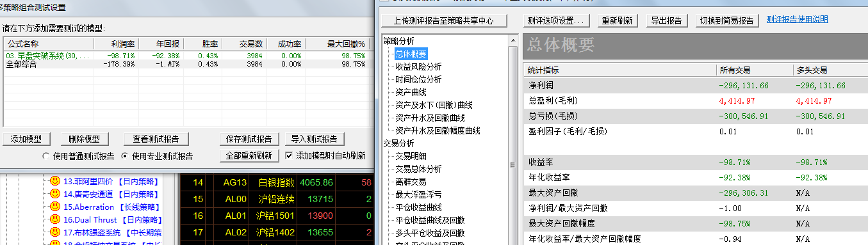Click 净利润 value -296,131.66 under 所有交易
The height and width of the screenshot is (245, 868).
pos(744,85)
